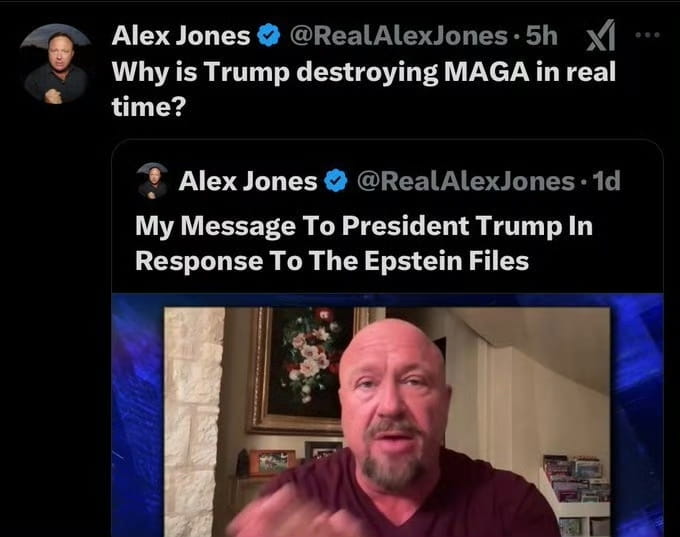Open the large profile avatar of the post author
This screenshot has height=537, width=680.
pos(56,64)
